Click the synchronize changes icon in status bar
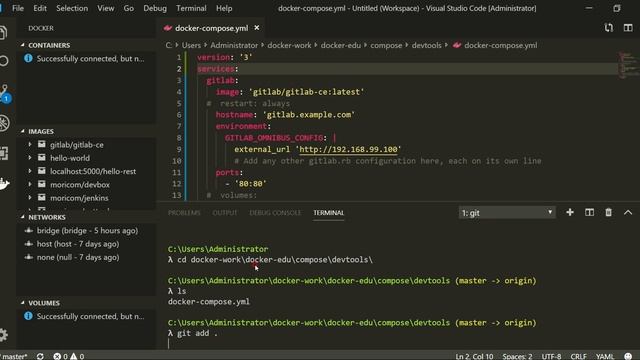Image resolution: width=640 pixels, height=360 pixels. pyautogui.click(x=40, y=356)
